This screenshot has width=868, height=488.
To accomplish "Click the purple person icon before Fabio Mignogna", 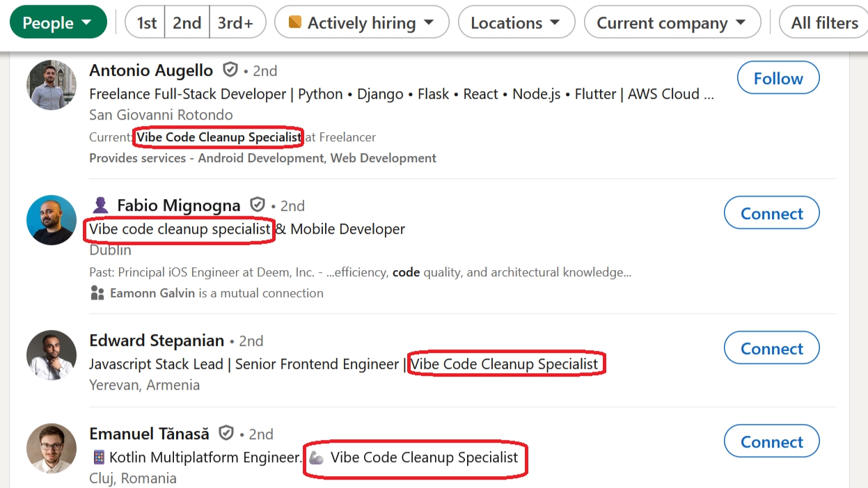I will coord(101,205).
